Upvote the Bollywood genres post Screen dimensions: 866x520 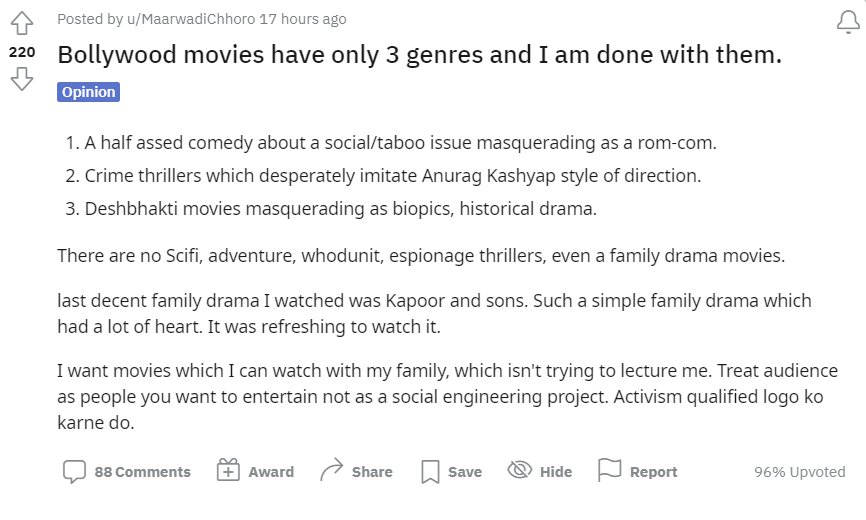coord(22,23)
